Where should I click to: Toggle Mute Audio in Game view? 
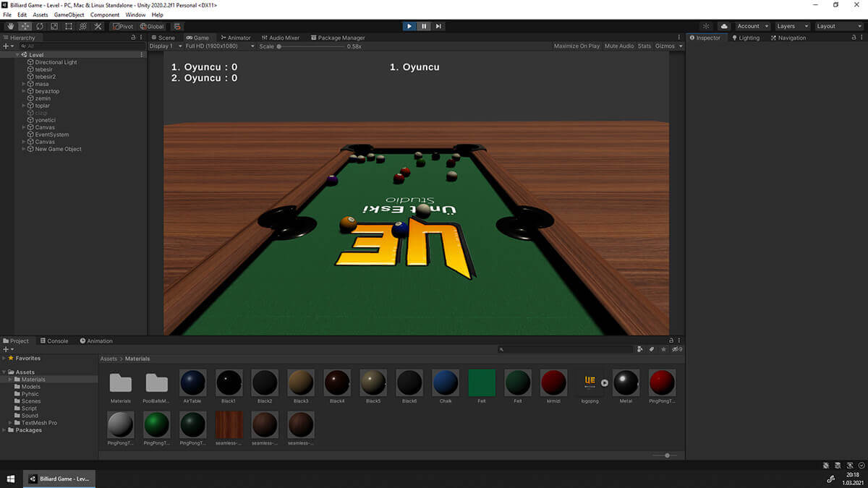click(618, 46)
